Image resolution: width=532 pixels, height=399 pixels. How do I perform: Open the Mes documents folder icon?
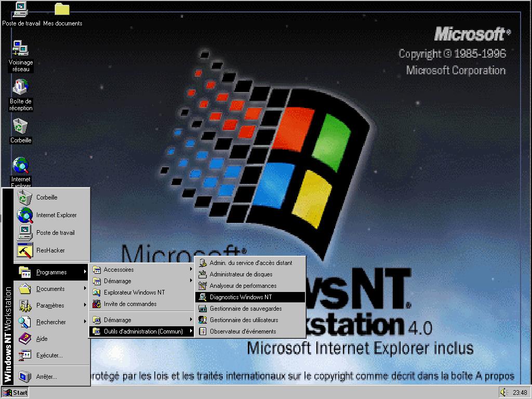[x=62, y=10]
